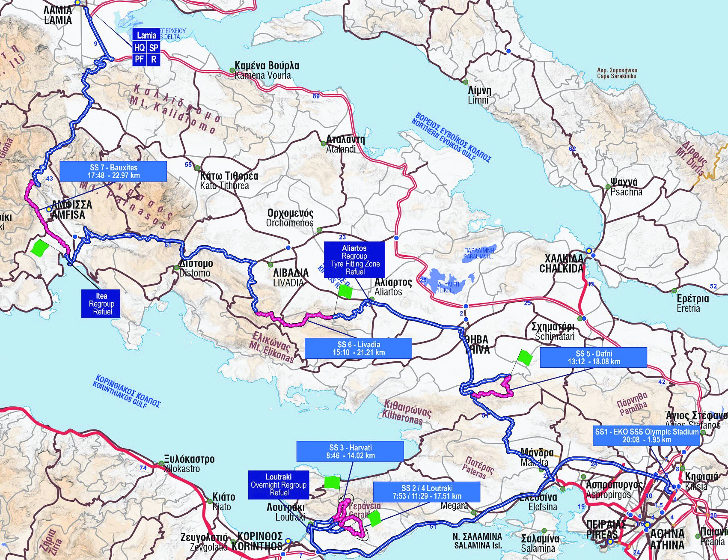The height and width of the screenshot is (560, 728).
Task: Open the Loutraki Overnight Regroup Refuel box
Action: (x=279, y=485)
